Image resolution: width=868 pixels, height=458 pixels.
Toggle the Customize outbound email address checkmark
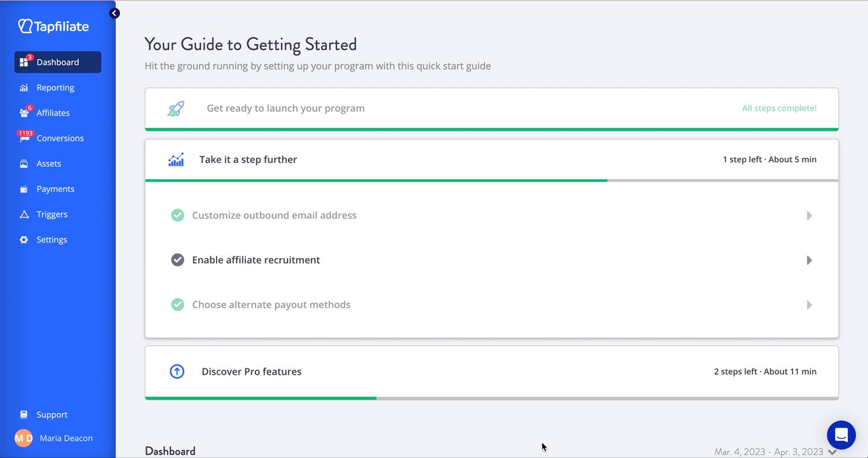click(178, 216)
